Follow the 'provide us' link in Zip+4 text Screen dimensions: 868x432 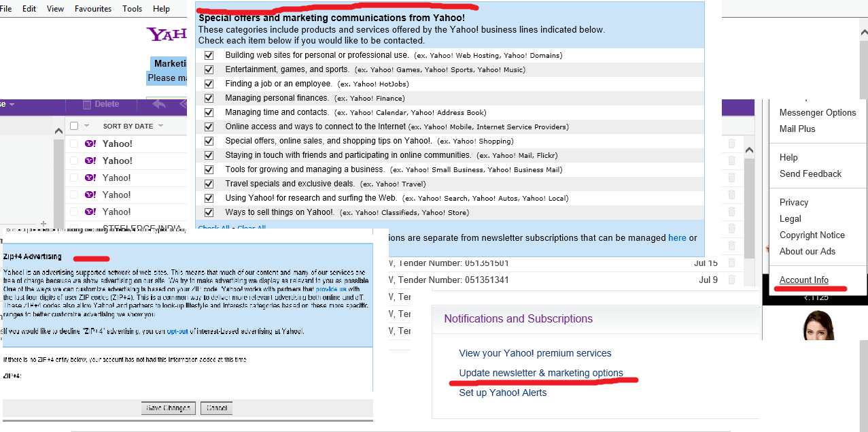[332, 289]
